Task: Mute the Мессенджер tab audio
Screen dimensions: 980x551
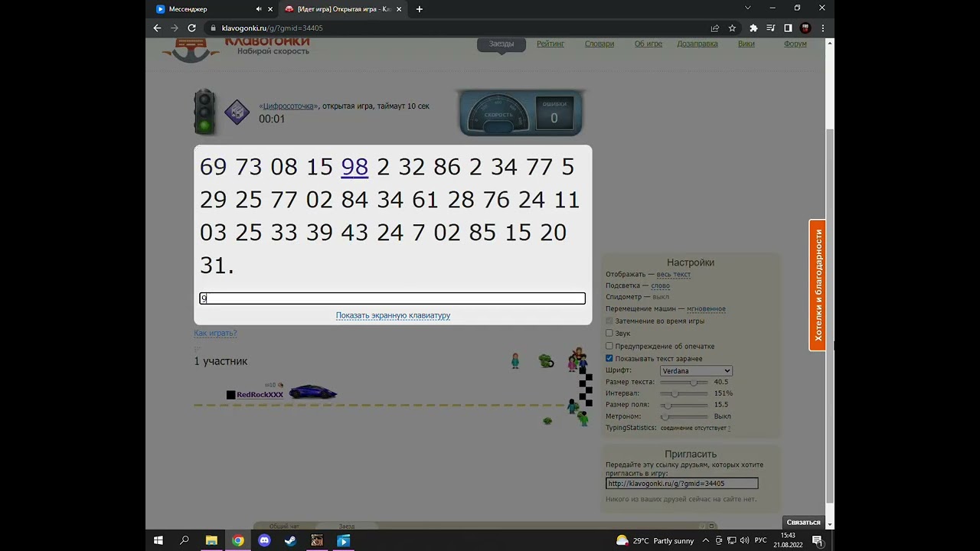Action: click(259, 9)
